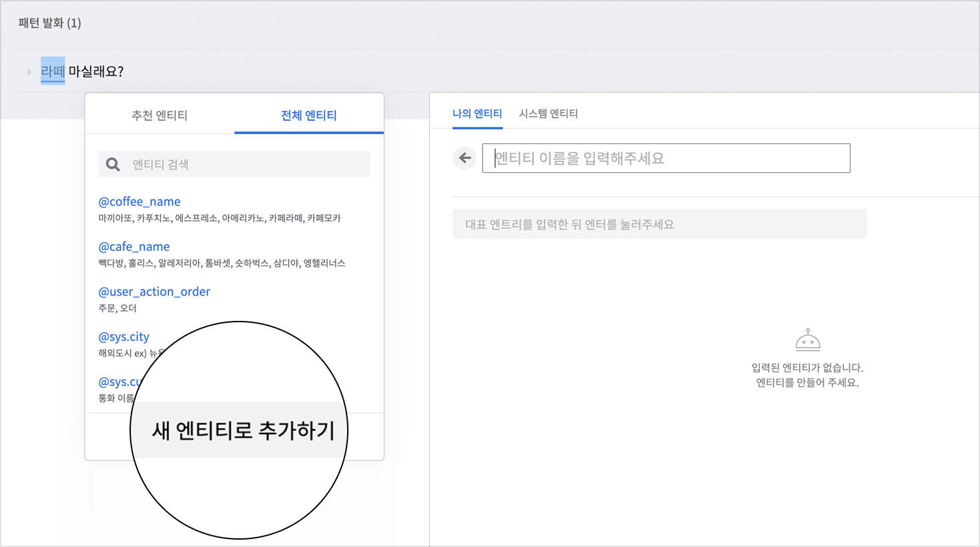Viewport: 980px width, 547px height.
Task: Open the 나의 엔티티 tab
Action: pyautogui.click(x=477, y=113)
